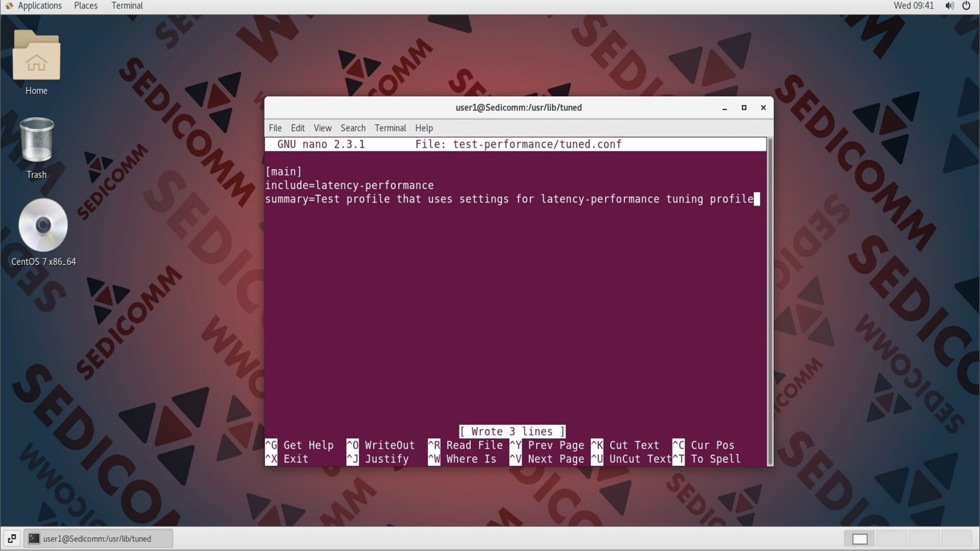Open the Search menu in terminal
Viewport: 980px width, 551px height.
tap(353, 128)
